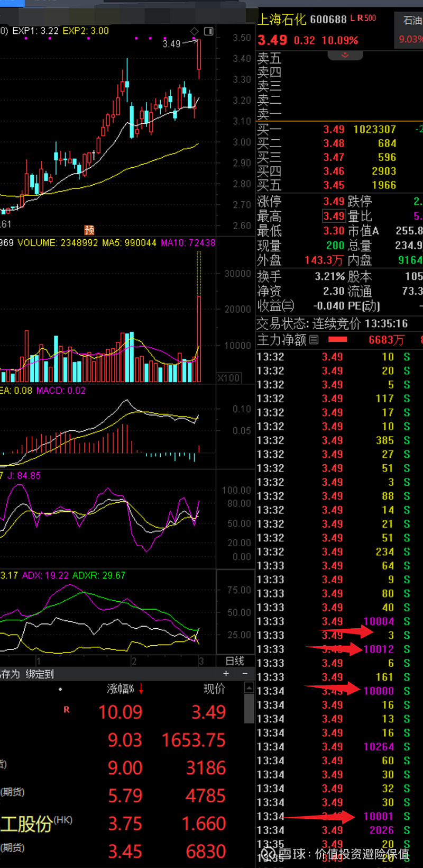Image resolution: width=423 pixels, height=868 pixels.
Task: Click the tick trade with volume 10012
Action: (x=379, y=649)
